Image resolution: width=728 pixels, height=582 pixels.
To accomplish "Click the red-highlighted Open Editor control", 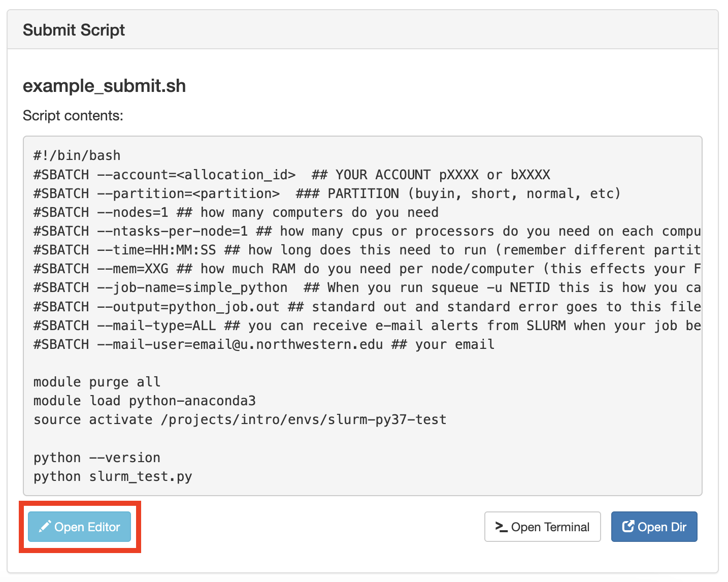I will pos(79,527).
